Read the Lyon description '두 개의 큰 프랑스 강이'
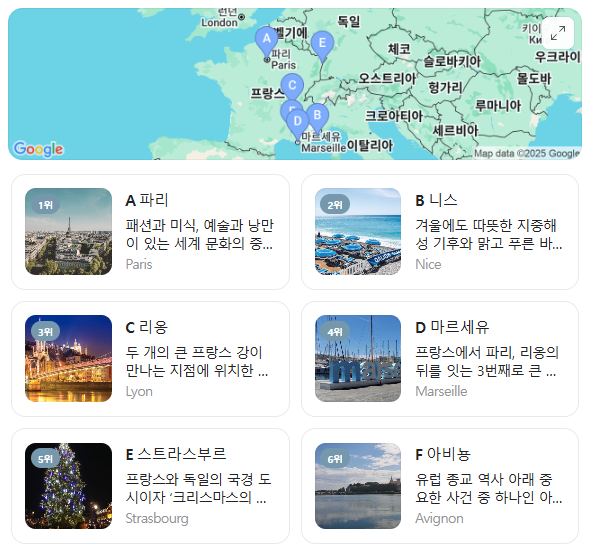This screenshot has height=548, width=593. (194, 353)
